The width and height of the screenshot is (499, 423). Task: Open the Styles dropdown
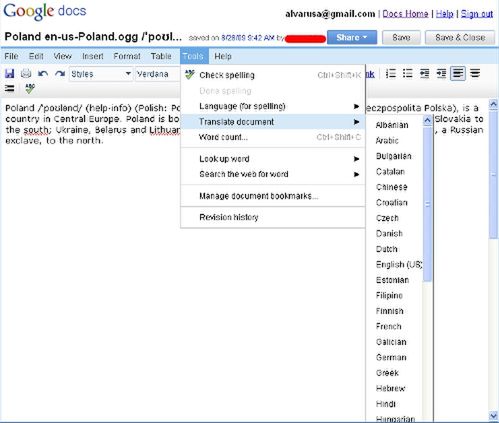[x=101, y=74]
